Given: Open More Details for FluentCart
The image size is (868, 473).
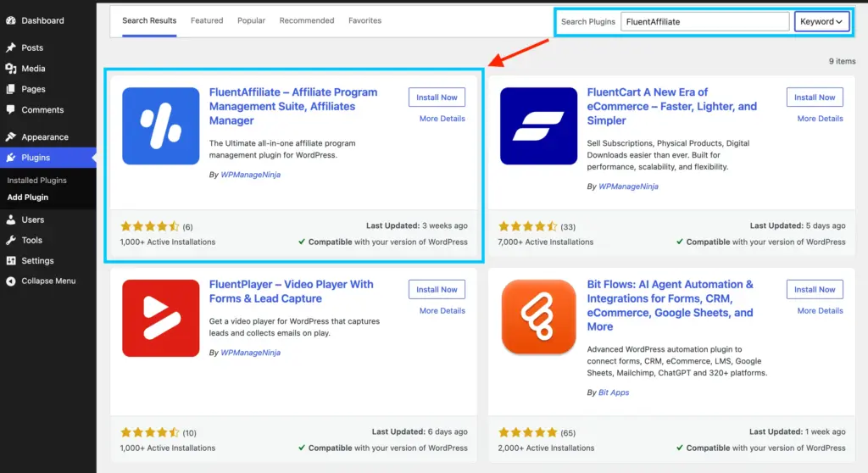Looking at the screenshot, I should point(820,119).
